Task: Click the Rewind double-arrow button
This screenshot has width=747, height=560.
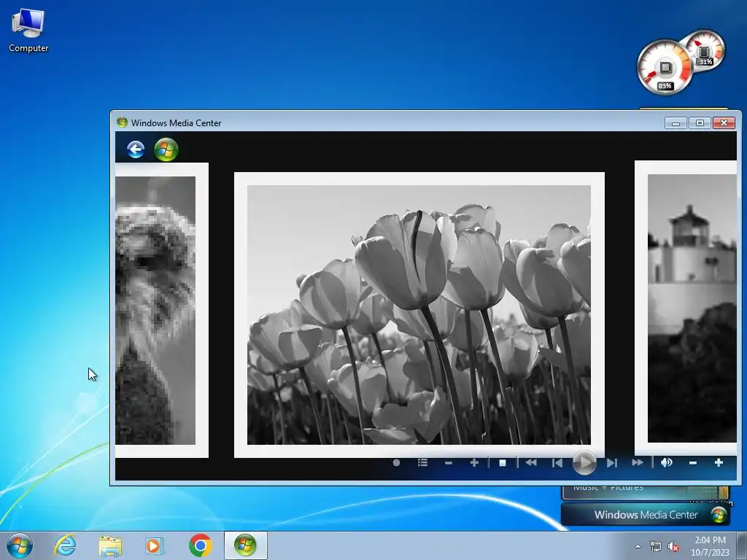Action: click(531, 462)
